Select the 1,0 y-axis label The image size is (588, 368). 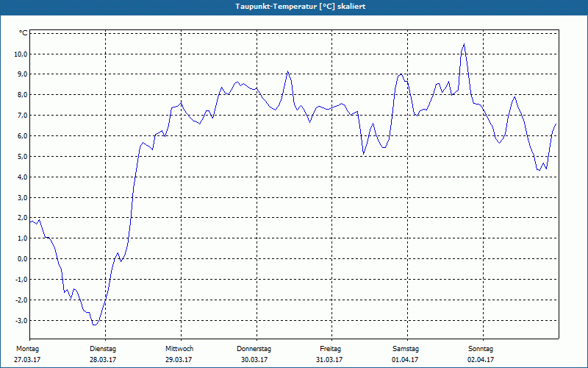(x=22, y=238)
